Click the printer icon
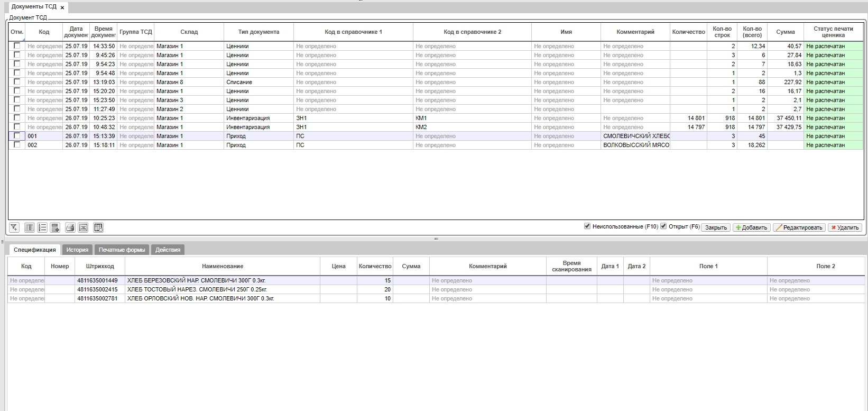This screenshot has height=411, width=868. [70, 227]
